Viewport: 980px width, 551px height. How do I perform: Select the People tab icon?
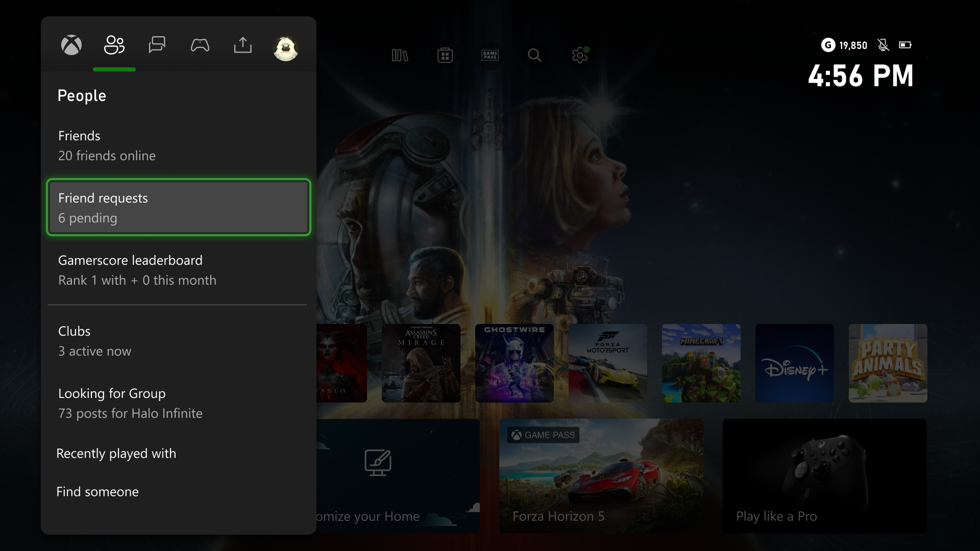(114, 45)
